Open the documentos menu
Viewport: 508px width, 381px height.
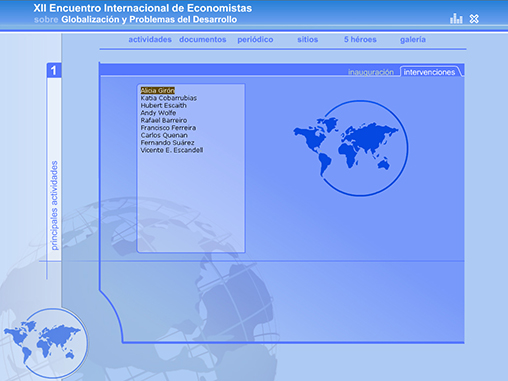click(203, 40)
